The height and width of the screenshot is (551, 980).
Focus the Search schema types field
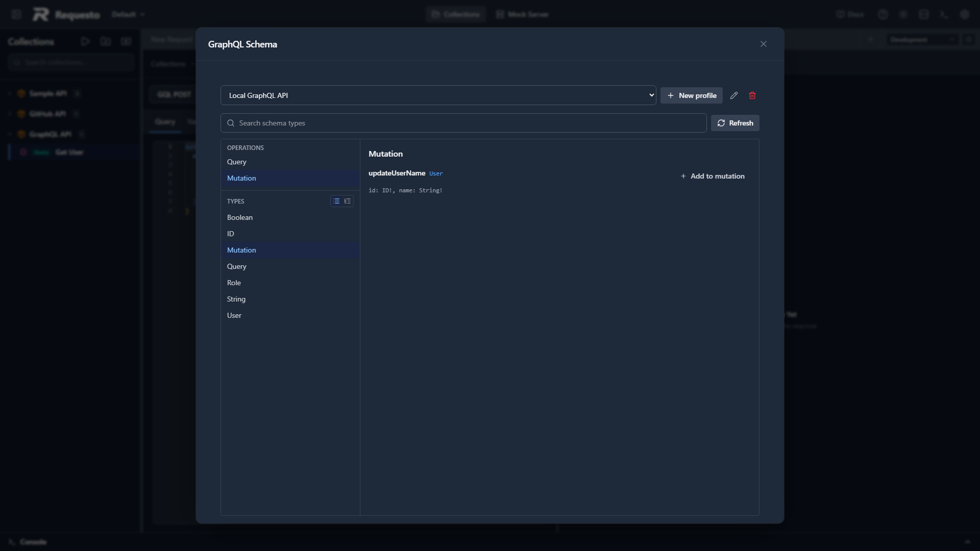tap(463, 123)
